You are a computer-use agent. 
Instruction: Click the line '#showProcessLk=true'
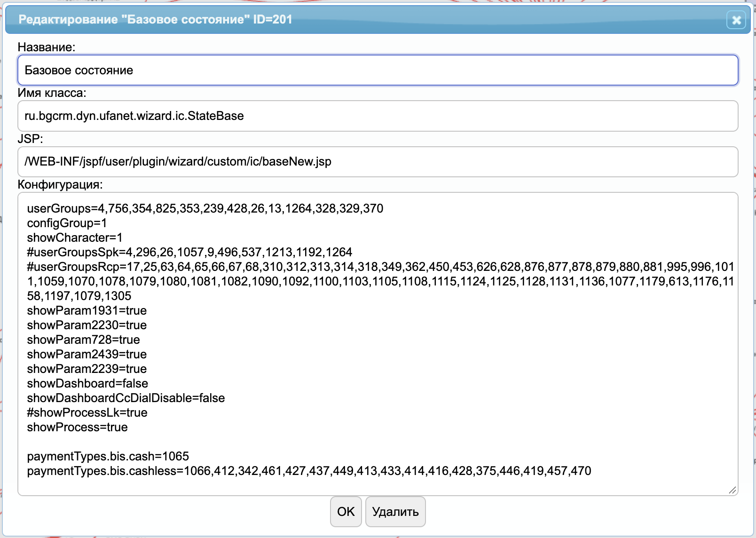coord(87,412)
